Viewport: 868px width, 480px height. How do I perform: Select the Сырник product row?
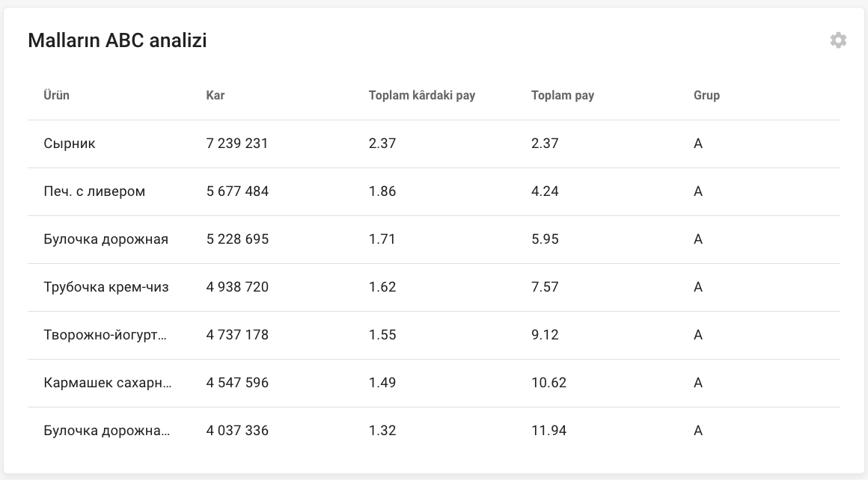(x=70, y=144)
